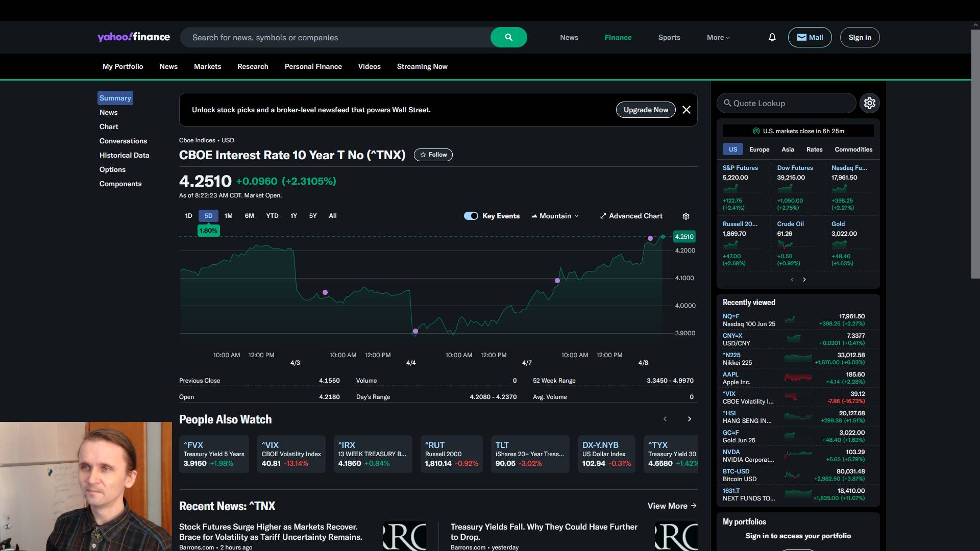This screenshot has height=551, width=980.
Task: Open the Advanced Chart expand link
Action: 631,216
